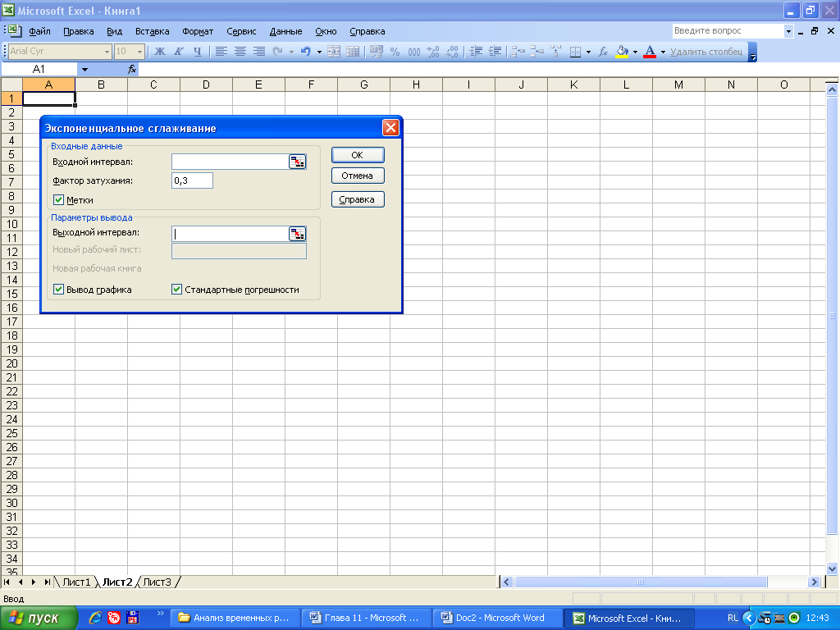Open the Вставка menu
840x630 pixels.
tap(152, 31)
